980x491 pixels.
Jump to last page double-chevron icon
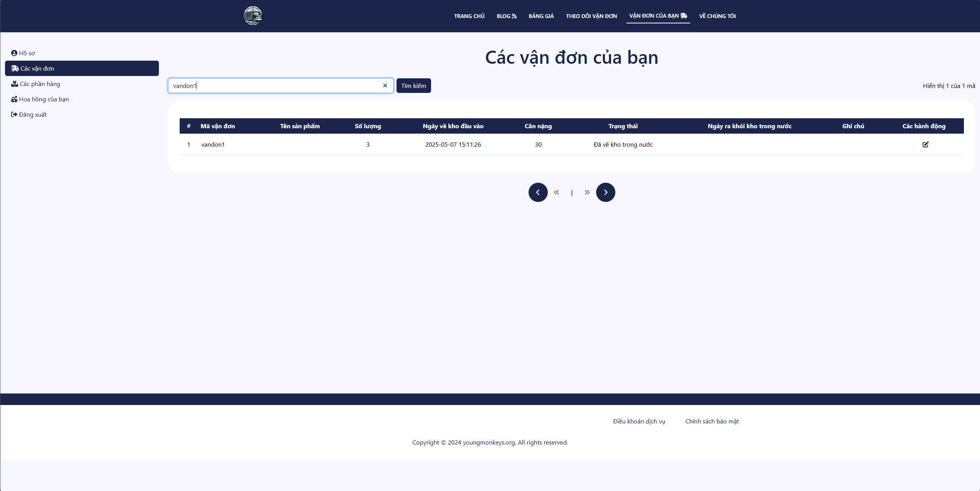tap(587, 192)
